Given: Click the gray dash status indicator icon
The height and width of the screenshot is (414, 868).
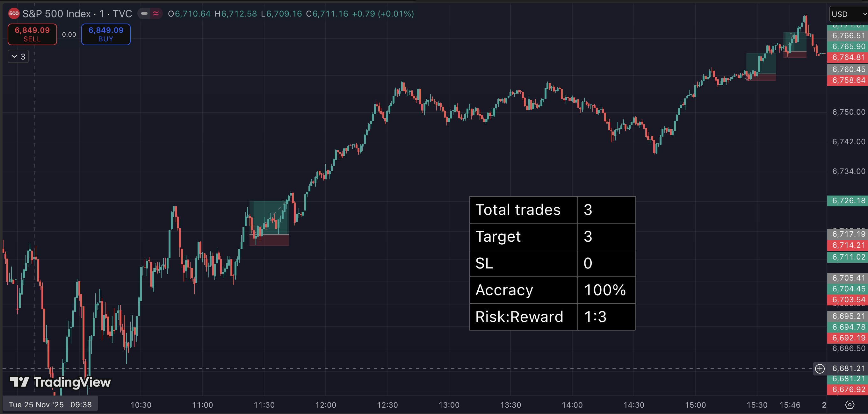Looking at the screenshot, I should pos(144,14).
